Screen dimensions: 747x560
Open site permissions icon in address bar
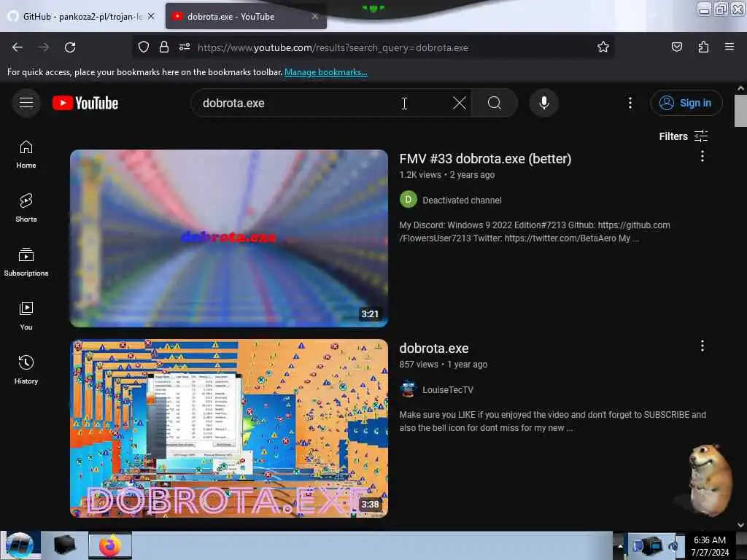click(x=185, y=47)
